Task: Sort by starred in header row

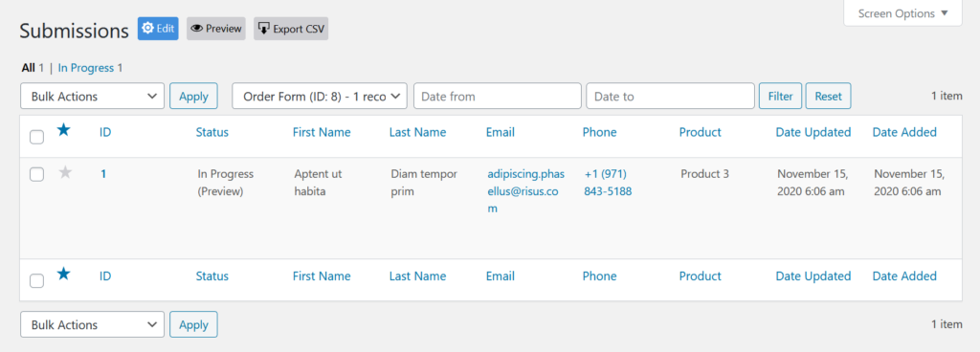Action: (63, 130)
